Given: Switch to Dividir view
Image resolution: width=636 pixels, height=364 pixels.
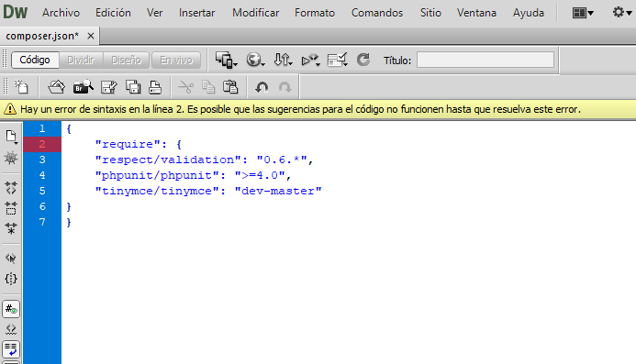Looking at the screenshot, I should [81, 60].
